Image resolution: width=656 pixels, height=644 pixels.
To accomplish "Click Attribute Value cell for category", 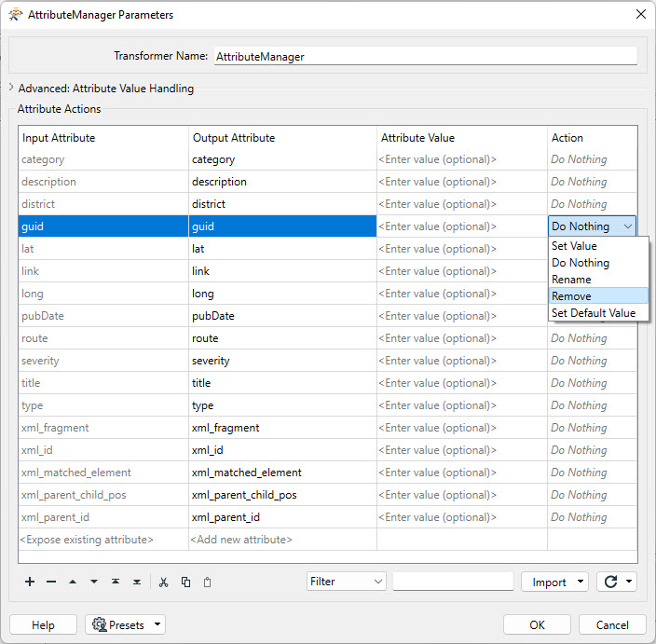I will point(462,159).
